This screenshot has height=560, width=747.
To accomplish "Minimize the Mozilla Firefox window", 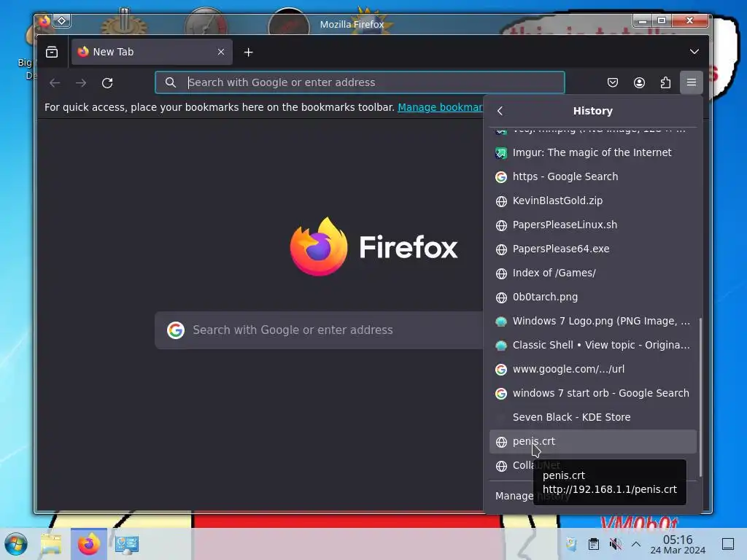I will pyautogui.click(x=643, y=20).
